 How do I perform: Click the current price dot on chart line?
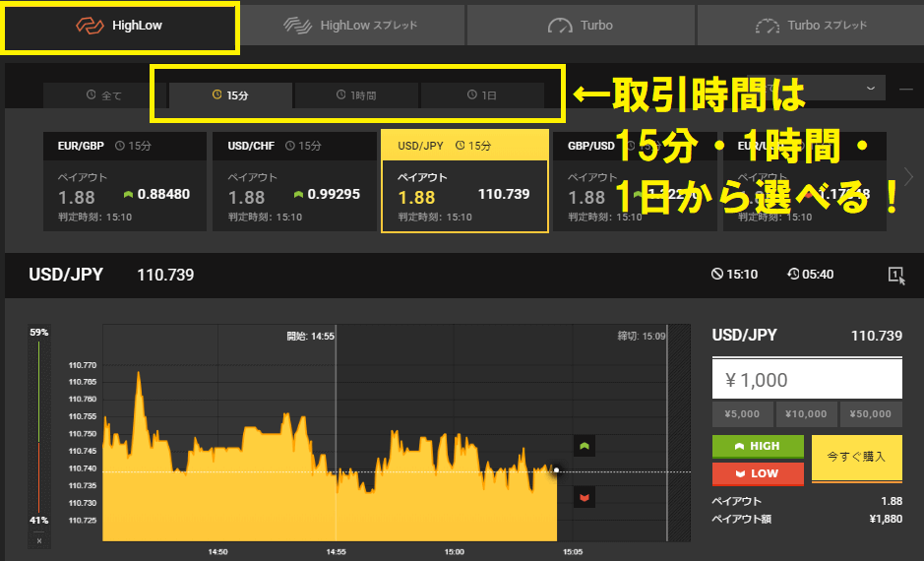coord(557,470)
